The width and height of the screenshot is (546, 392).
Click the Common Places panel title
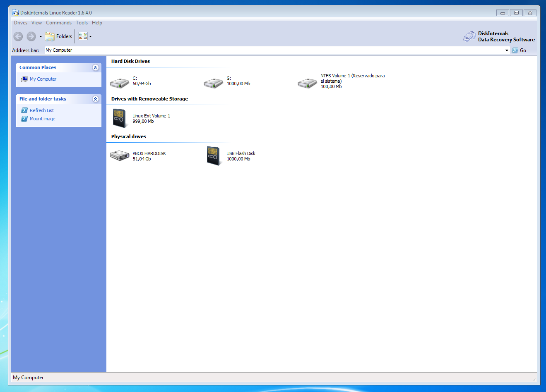click(38, 67)
